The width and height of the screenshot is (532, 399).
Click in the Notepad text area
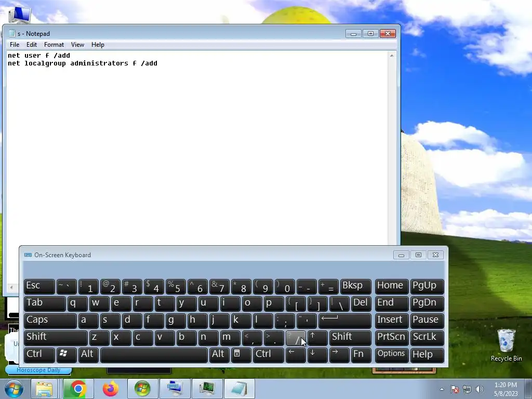[197, 149]
